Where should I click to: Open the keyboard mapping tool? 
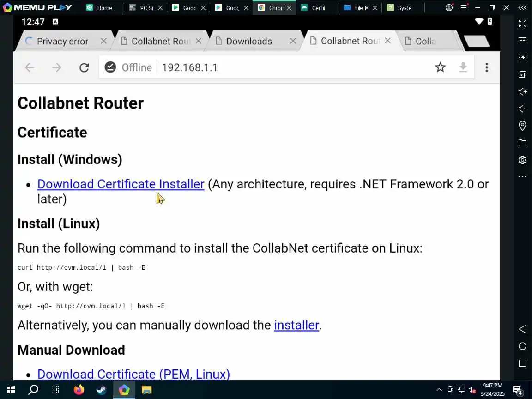(522, 41)
